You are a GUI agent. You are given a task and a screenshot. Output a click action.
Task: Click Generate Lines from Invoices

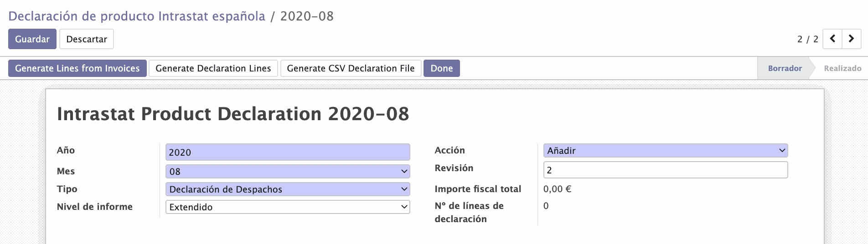(77, 68)
